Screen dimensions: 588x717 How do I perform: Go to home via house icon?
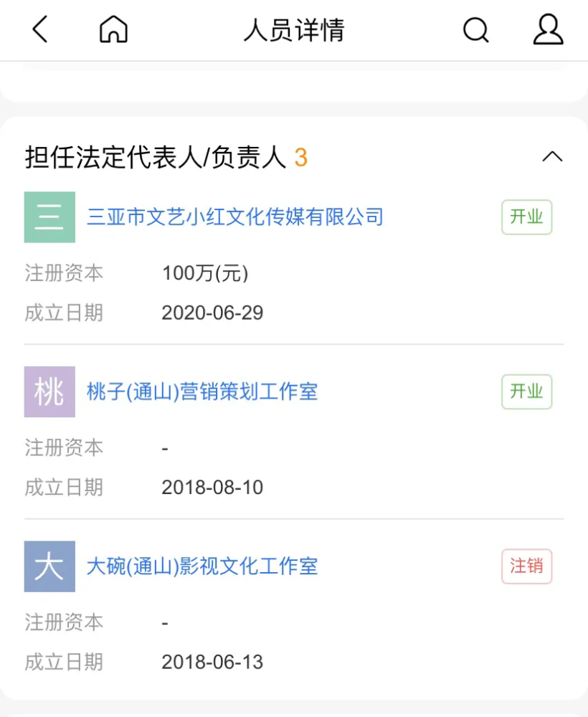(x=113, y=29)
